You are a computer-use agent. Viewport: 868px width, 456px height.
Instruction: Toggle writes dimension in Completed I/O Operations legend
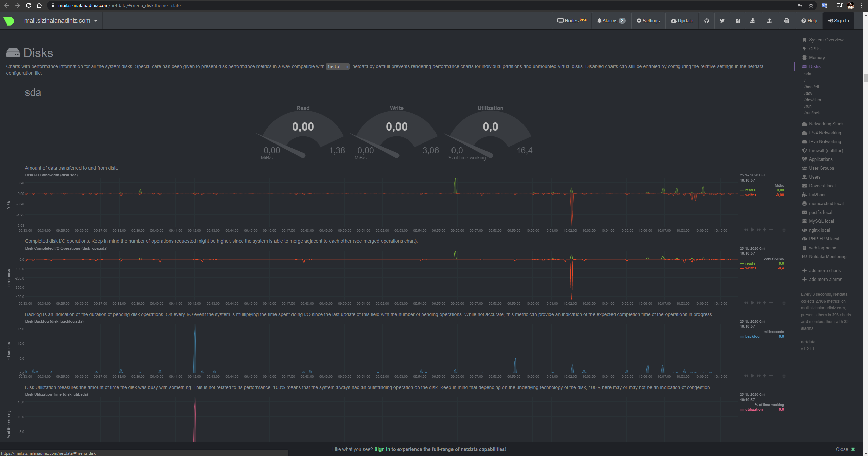[750, 268]
